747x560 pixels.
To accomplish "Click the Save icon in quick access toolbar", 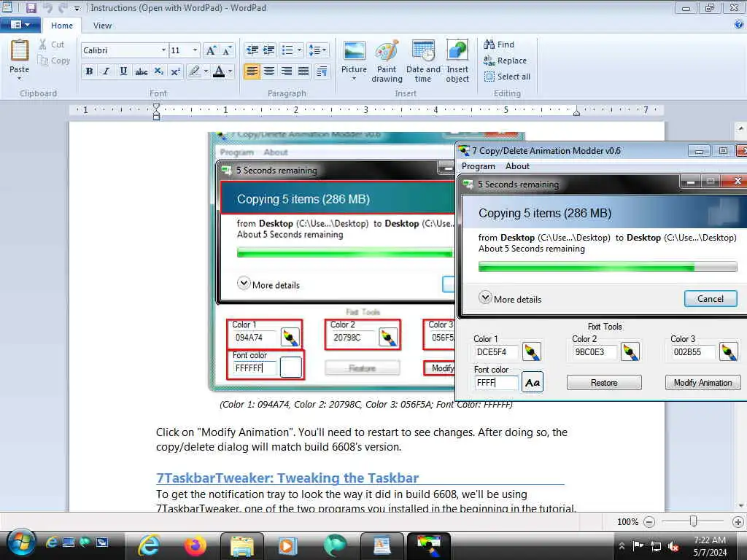I will point(31,7).
